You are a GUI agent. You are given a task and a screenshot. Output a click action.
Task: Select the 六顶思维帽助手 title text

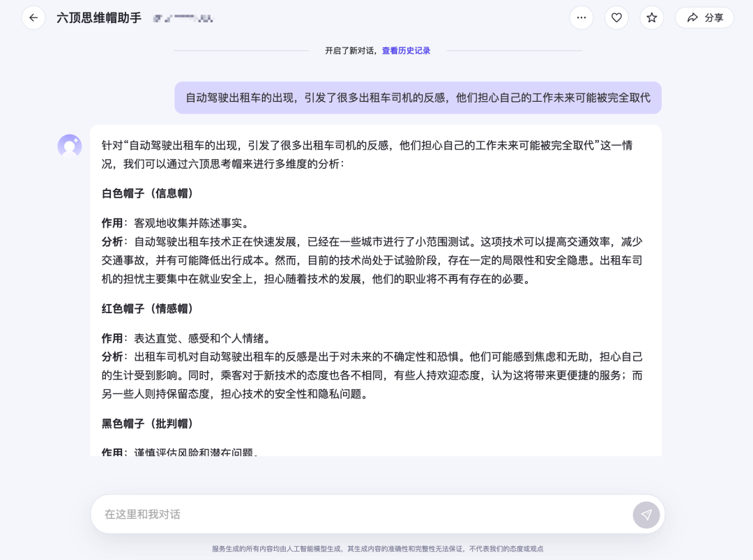coord(99,18)
